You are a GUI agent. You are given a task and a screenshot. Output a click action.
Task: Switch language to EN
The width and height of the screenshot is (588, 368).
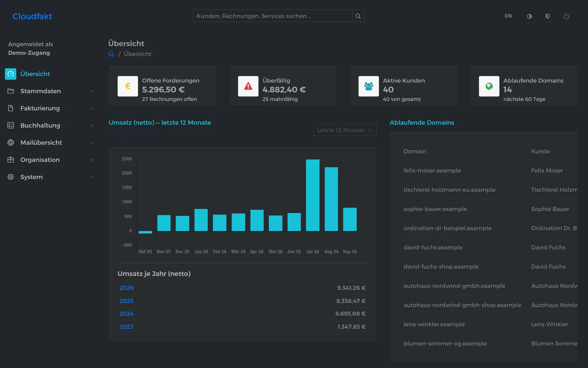[x=508, y=16]
